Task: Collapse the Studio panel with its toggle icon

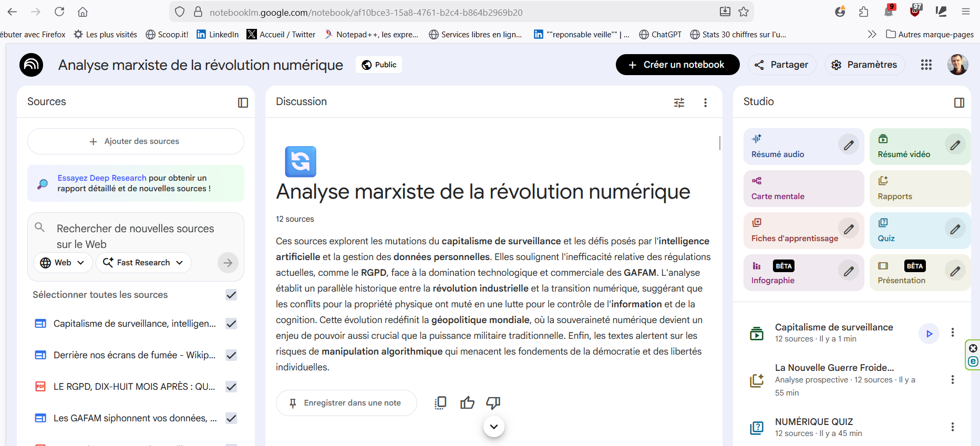Action: pyautogui.click(x=959, y=102)
